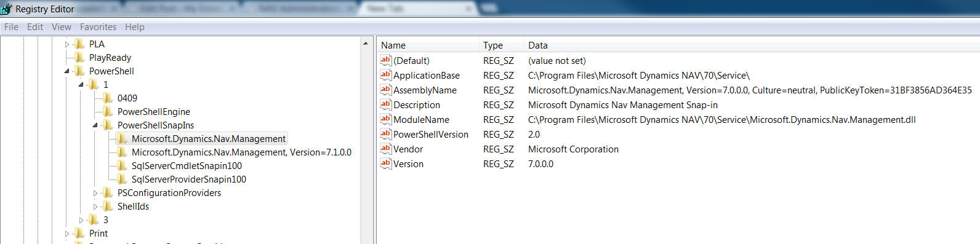Click the ShellIds folder icon
The image size is (980, 244).
coord(108,207)
